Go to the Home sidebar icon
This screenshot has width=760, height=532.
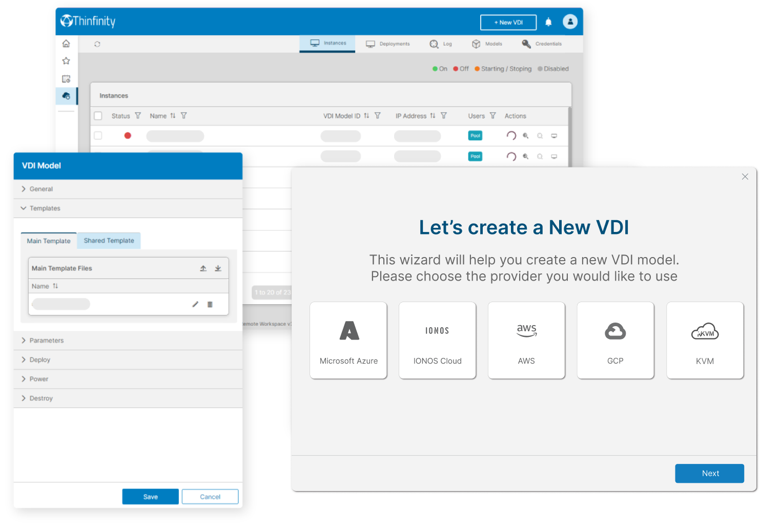66,44
